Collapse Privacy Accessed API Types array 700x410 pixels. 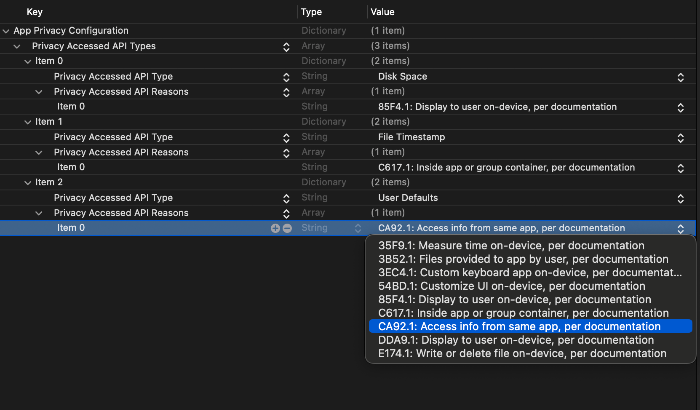pyautogui.click(x=17, y=46)
